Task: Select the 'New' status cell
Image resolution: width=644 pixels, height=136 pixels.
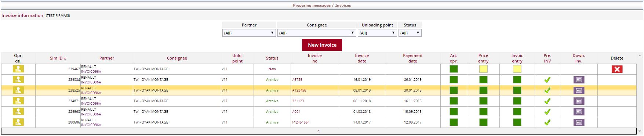Action: pos(272,69)
